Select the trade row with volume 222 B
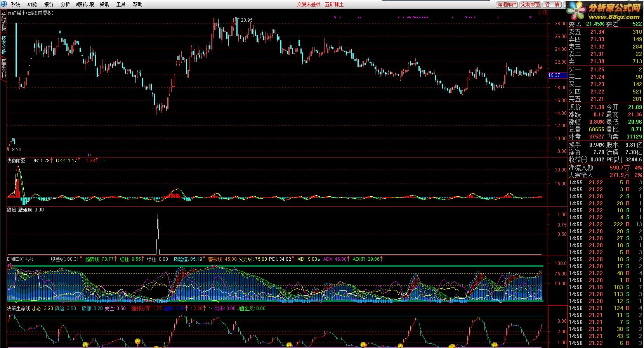644x348 pixels. 605,224
